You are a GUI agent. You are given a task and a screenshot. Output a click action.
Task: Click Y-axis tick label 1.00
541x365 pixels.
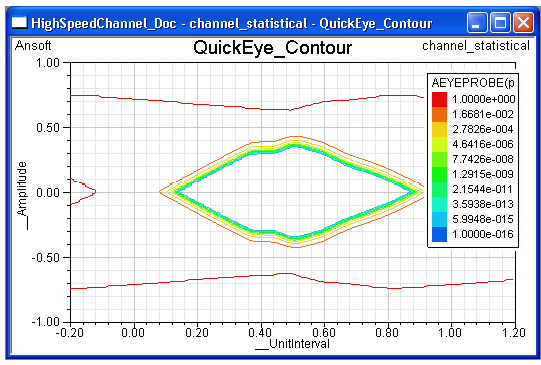coord(48,63)
